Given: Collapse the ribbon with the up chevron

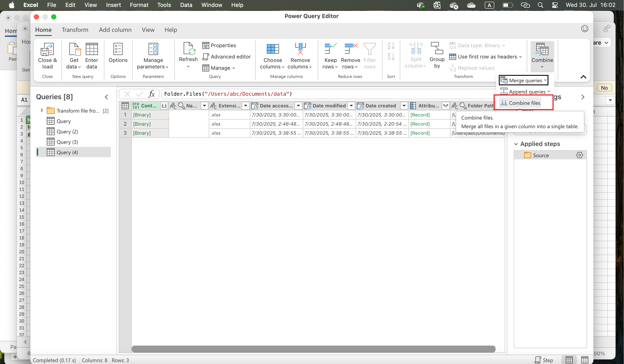Looking at the screenshot, I should click(583, 77).
